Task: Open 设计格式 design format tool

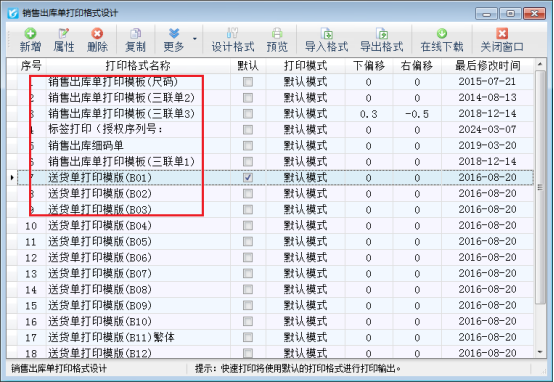Action: 232,40
